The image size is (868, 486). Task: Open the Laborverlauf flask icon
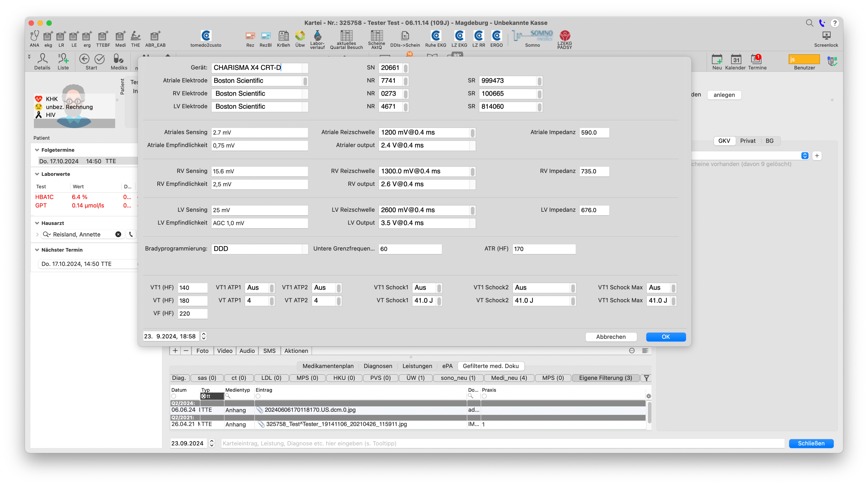(317, 35)
